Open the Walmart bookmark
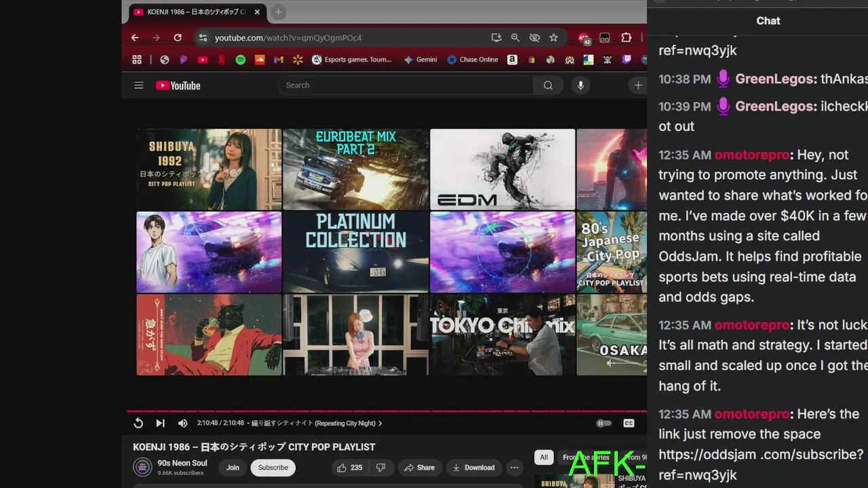 pyautogui.click(x=298, y=60)
